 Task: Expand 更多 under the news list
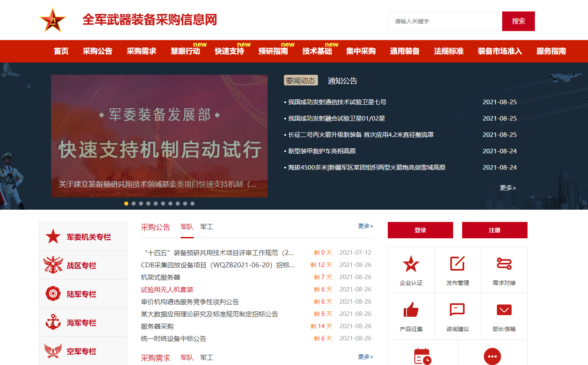[508, 188]
